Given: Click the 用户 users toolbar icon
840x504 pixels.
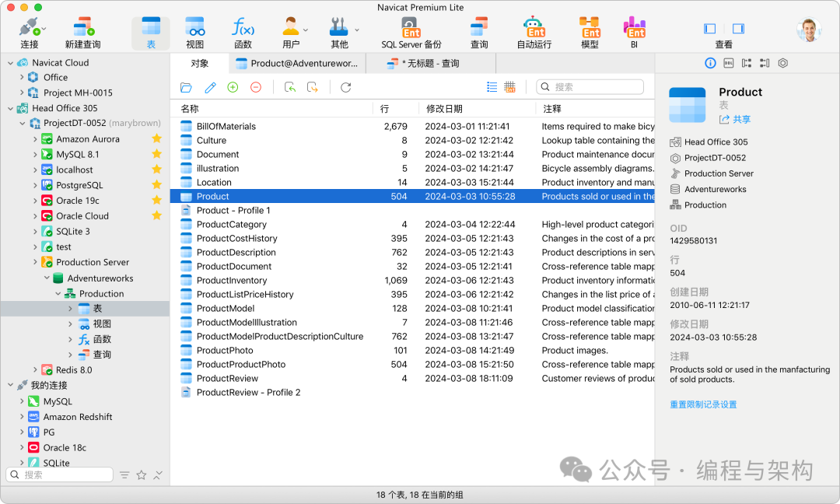Looking at the screenshot, I should [x=290, y=33].
